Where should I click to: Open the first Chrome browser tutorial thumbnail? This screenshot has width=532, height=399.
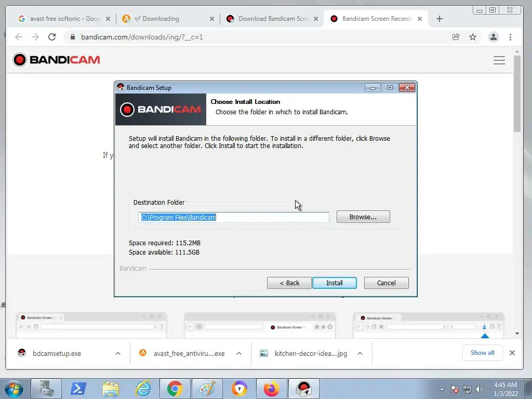(x=91, y=326)
